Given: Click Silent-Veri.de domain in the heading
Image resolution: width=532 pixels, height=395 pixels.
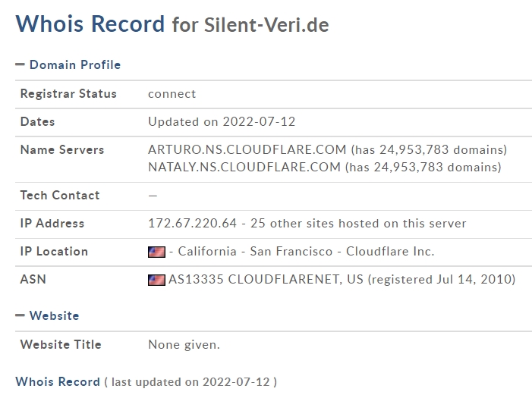Looking at the screenshot, I should [x=266, y=25].
